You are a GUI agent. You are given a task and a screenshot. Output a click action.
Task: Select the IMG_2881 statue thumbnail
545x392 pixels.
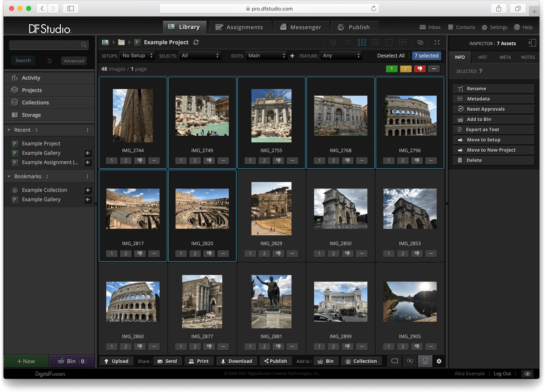click(x=271, y=301)
